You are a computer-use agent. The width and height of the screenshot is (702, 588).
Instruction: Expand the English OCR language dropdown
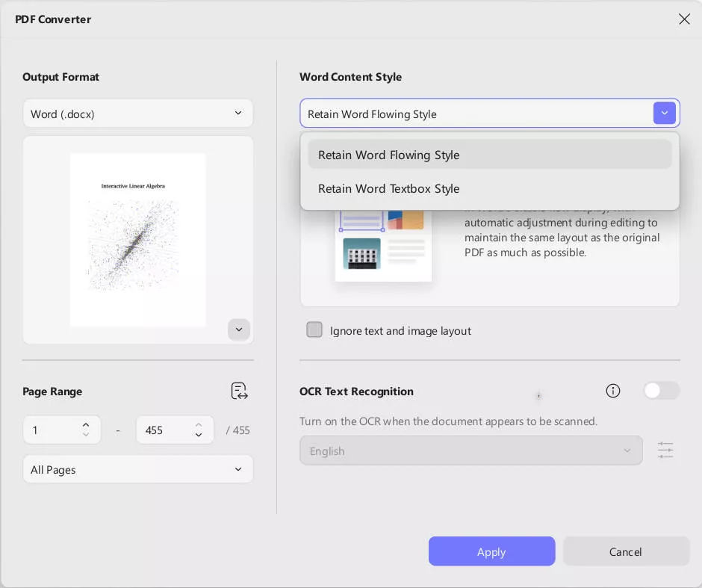470,451
